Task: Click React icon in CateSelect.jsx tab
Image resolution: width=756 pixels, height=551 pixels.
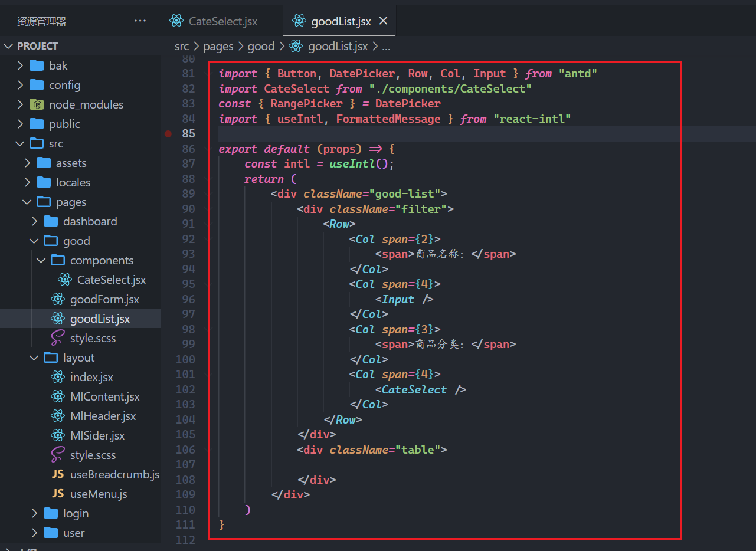Action: tap(176, 21)
